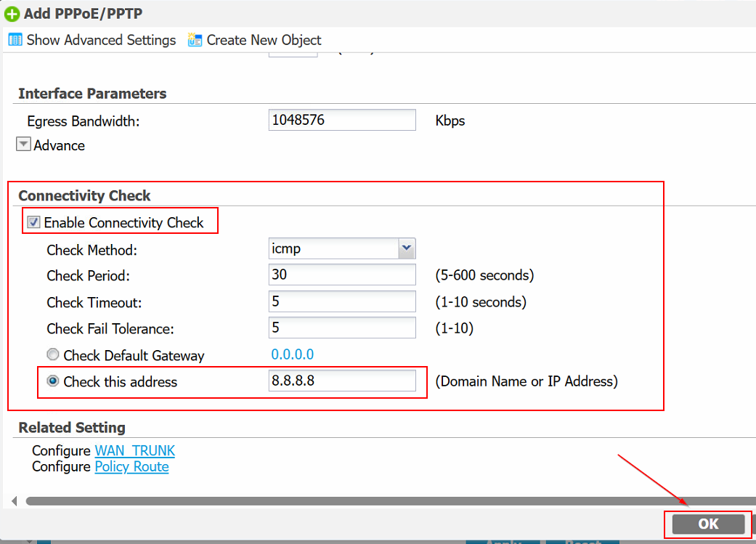Click the Egress Bandwidth input field
This screenshot has width=756, height=544.
(x=341, y=120)
